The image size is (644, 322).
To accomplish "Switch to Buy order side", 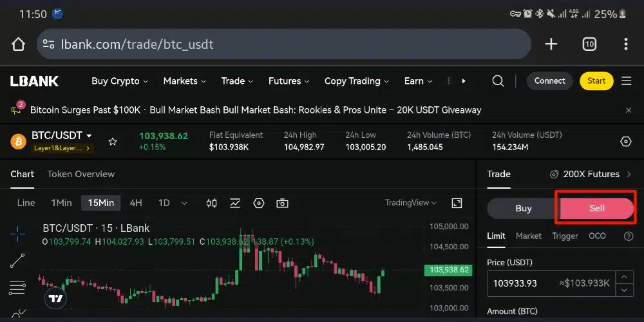I will (x=524, y=209).
